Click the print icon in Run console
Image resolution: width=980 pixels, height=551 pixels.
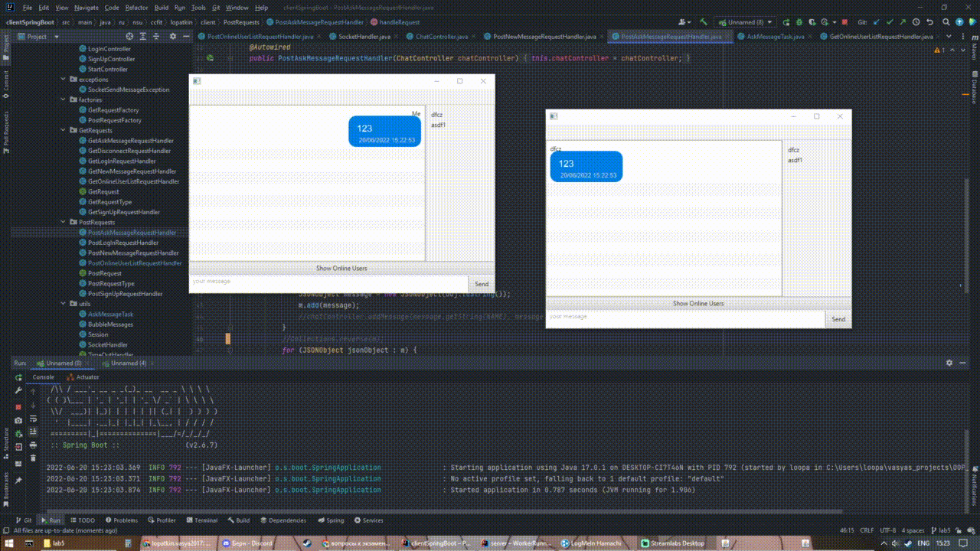pos(33,445)
